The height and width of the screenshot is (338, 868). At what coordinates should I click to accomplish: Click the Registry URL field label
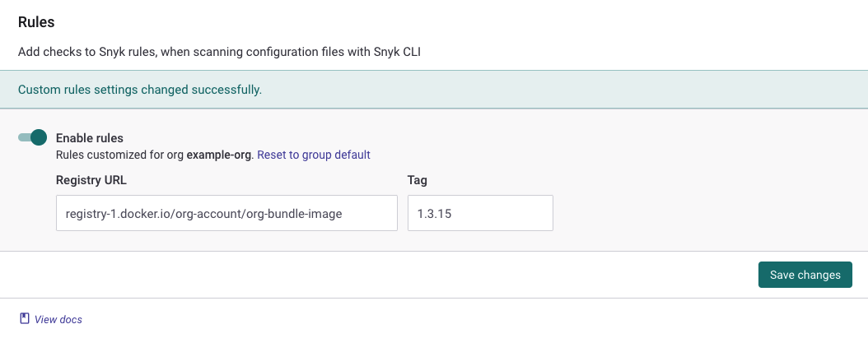click(91, 179)
